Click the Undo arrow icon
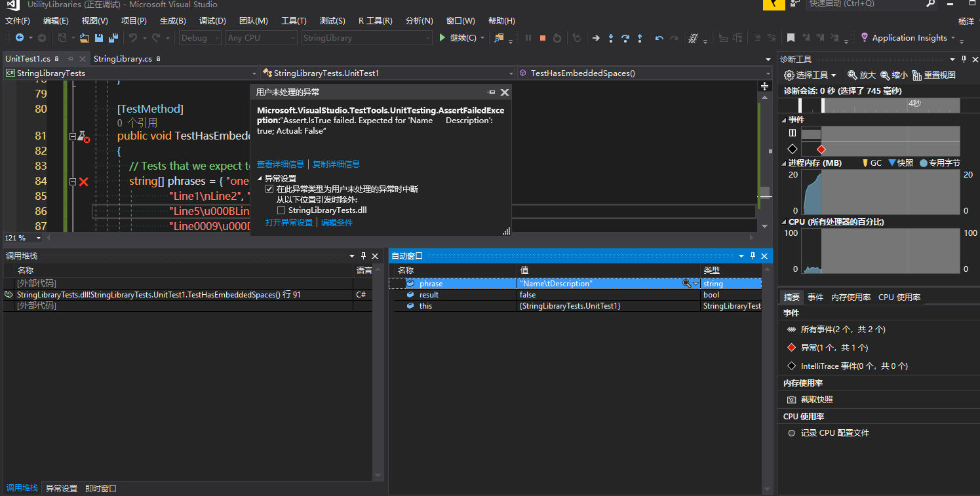Image resolution: width=980 pixels, height=496 pixels. click(132, 38)
